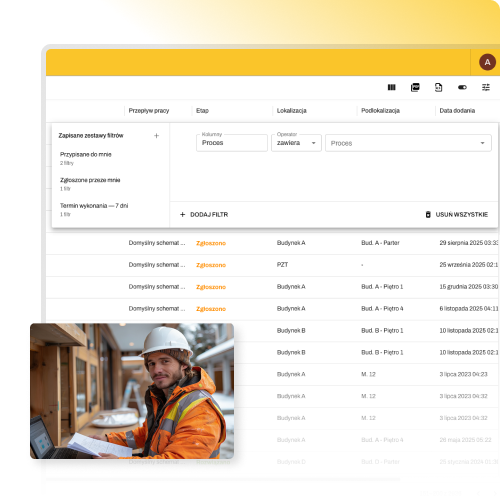Click the trash icon by Usuń wszystkie
The height and width of the screenshot is (500, 500).
pyautogui.click(x=428, y=214)
